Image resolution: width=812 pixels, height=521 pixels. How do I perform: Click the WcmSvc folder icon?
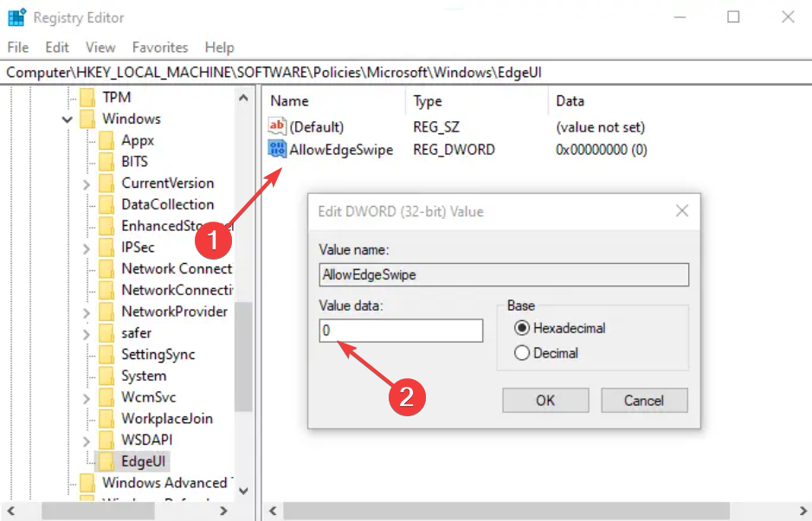click(106, 396)
